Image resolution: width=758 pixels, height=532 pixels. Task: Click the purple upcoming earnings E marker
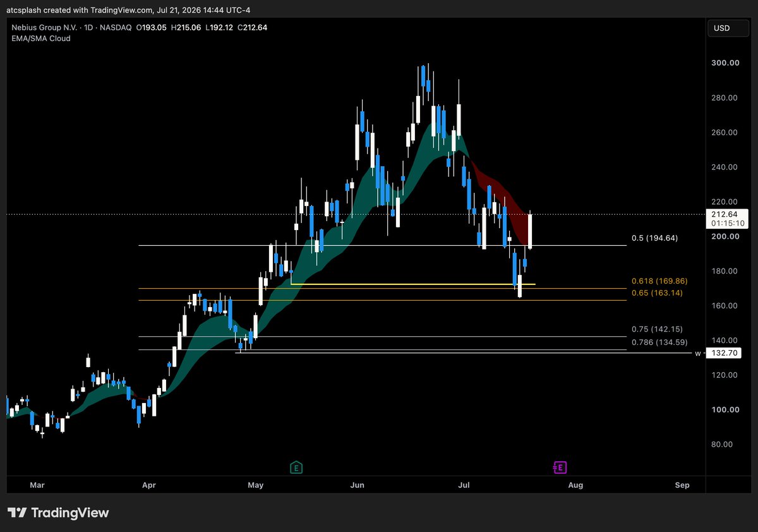(560, 468)
